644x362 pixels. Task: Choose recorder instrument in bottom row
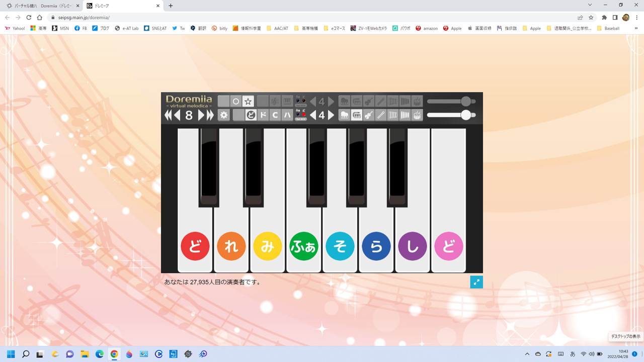point(381,115)
